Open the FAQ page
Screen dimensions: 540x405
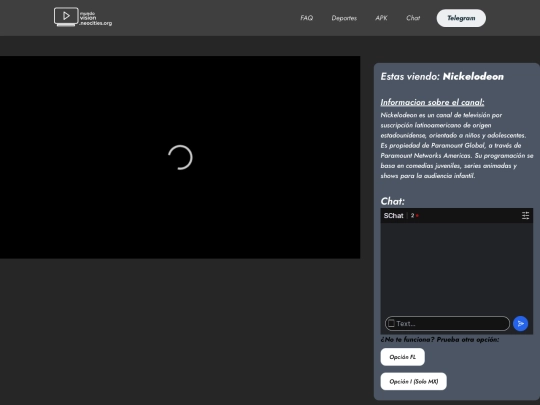pos(307,18)
